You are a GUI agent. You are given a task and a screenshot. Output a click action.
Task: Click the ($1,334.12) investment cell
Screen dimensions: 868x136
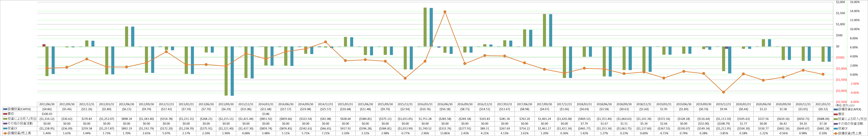pyautogui.click(x=47, y=119)
